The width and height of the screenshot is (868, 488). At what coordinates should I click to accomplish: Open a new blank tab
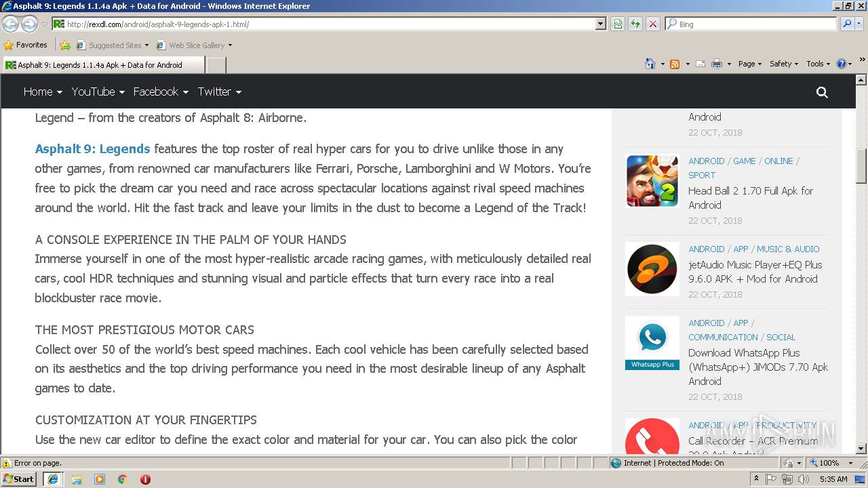coord(216,65)
